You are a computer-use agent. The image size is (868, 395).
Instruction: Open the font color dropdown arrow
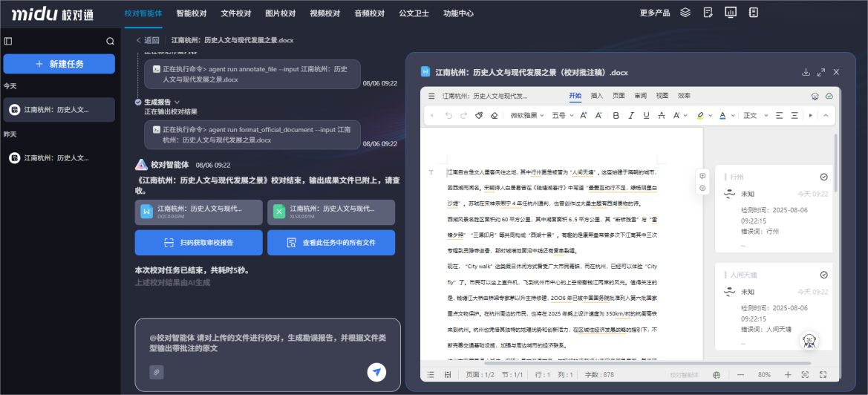pyautogui.click(x=734, y=116)
